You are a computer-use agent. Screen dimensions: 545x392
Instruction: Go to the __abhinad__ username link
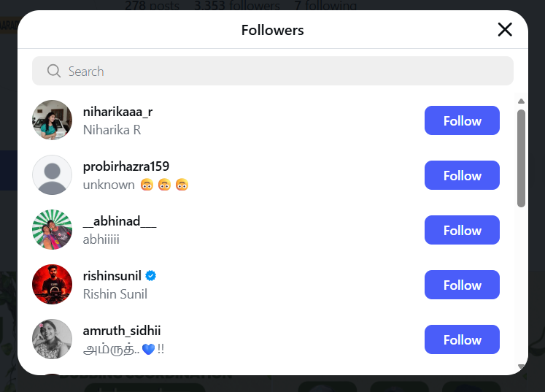point(120,221)
